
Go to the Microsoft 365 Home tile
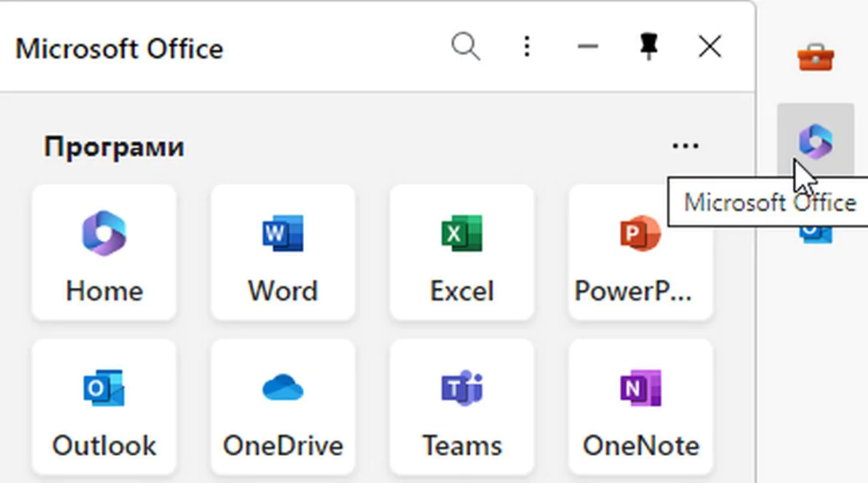tap(104, 253)
